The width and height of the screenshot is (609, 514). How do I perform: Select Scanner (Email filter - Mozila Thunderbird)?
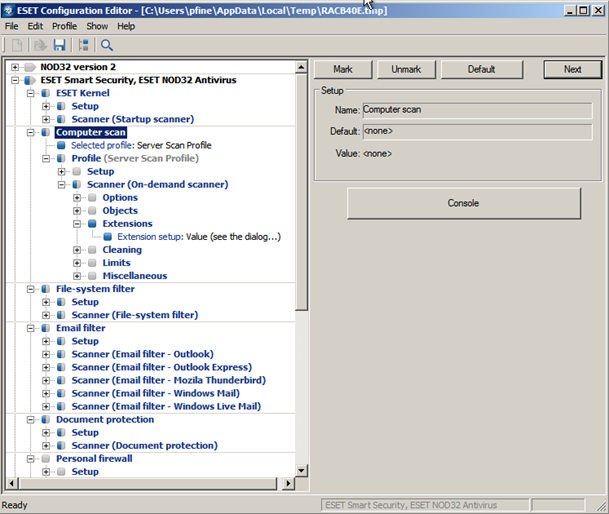[169, 380]
